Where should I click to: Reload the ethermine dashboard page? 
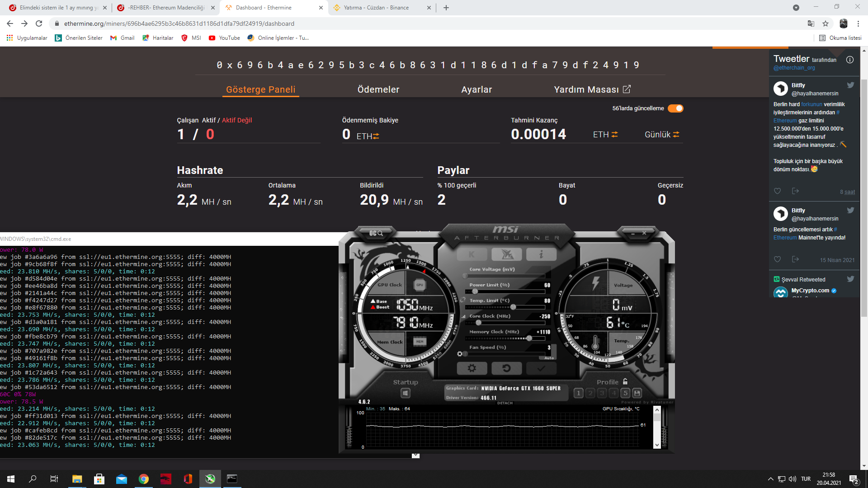(39, 23)
